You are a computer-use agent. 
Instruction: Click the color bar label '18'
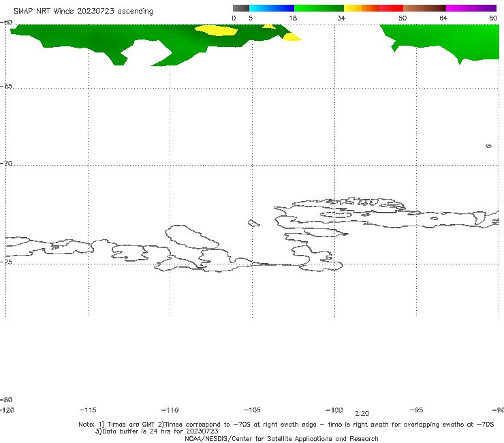click(293, 18)
